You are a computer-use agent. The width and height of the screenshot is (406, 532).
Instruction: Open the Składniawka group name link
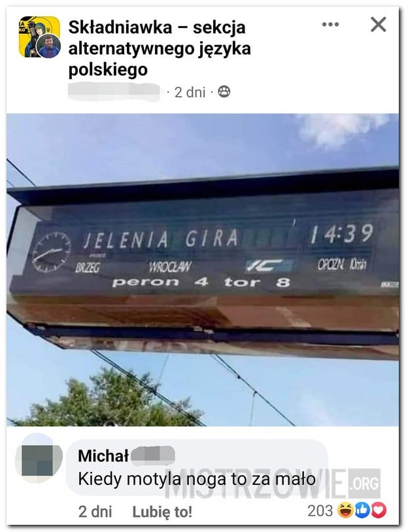coord(160,48)
